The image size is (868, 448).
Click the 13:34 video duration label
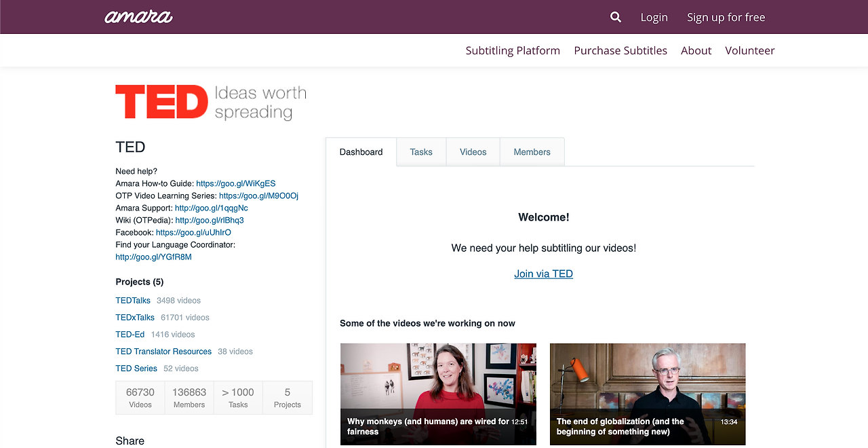tap(729, 422)
